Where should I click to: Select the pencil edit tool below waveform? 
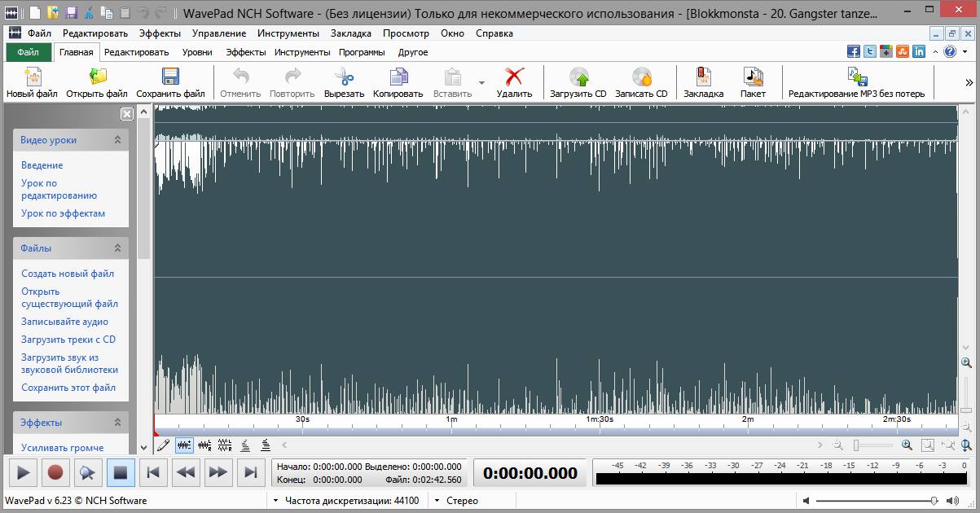pyautogui.click(x=163, y=445)
